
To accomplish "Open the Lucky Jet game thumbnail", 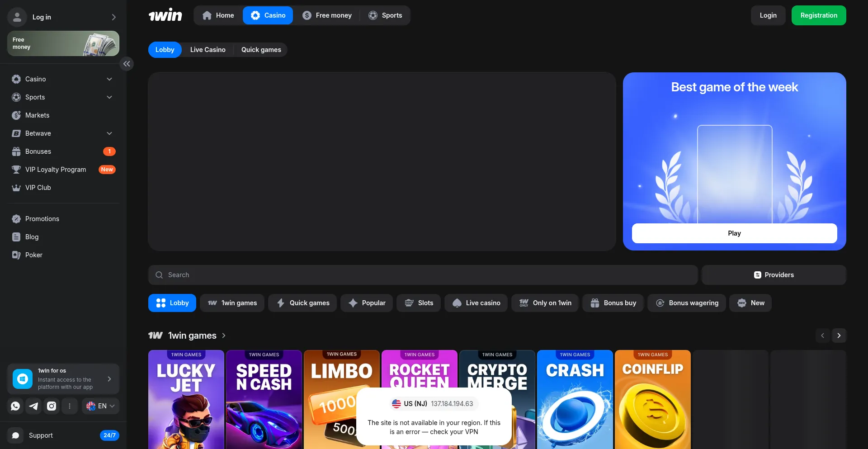I will (186, 399).
